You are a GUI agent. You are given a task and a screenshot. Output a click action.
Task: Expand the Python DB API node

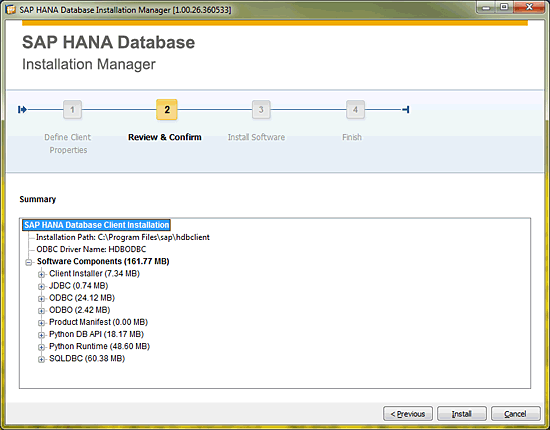(x=41, y=335)
